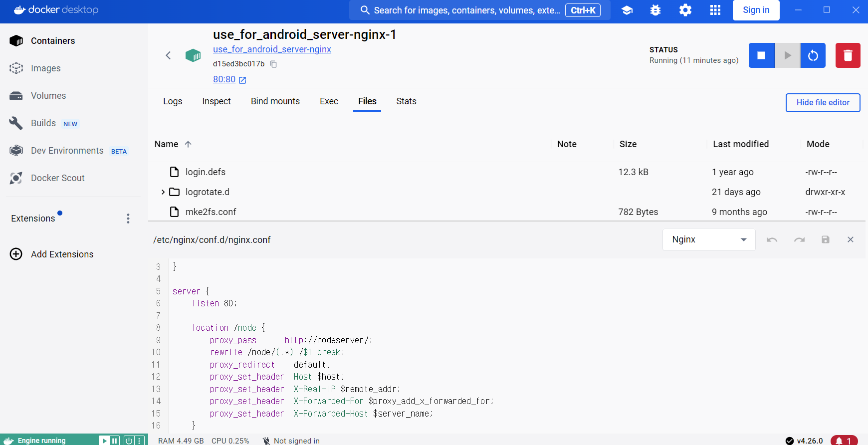Click the logrotate.d folder icon
The image size is (868, 445).
coord(174,192)
